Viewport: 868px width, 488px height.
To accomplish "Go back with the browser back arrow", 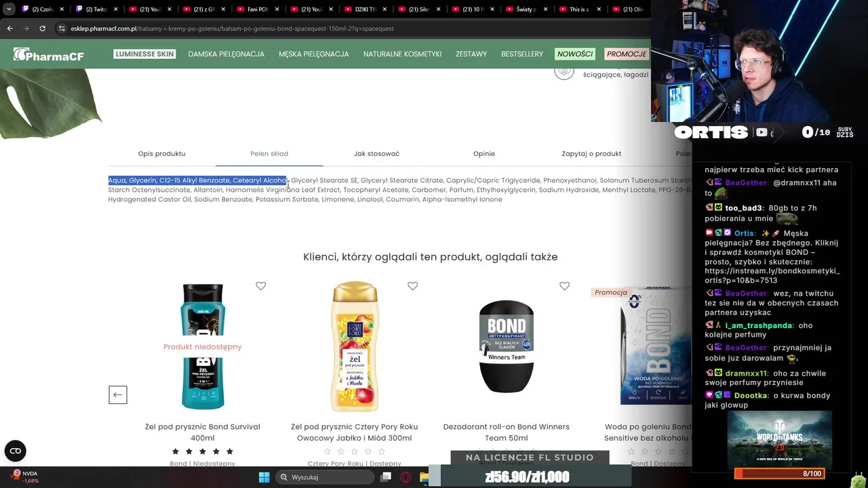I will [x=9, y=28].
